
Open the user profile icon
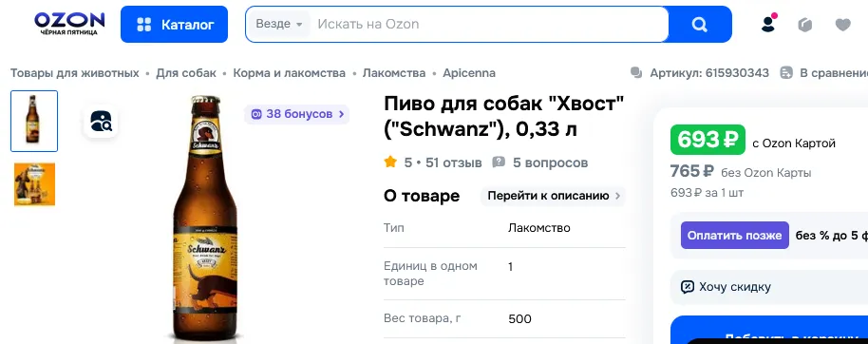click(767, 24)
